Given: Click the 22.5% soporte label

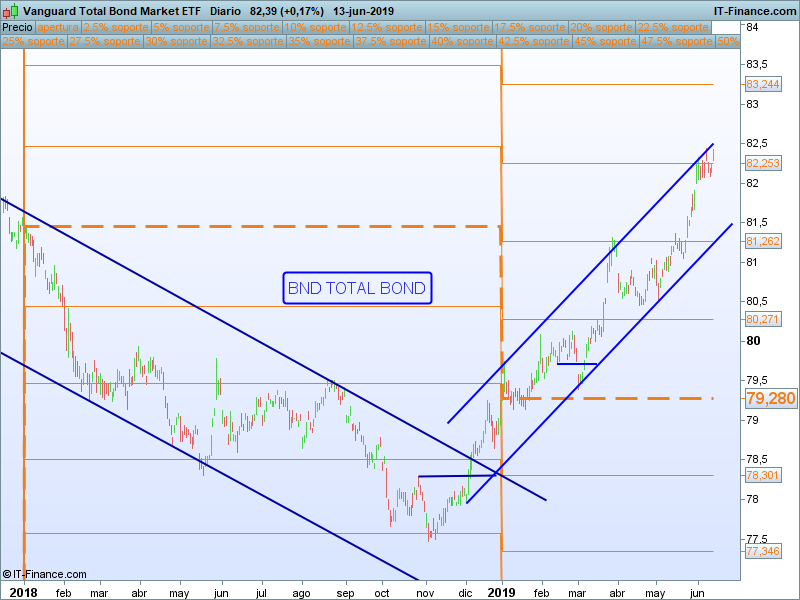Looking at the screenshot, I should (672, 28).
